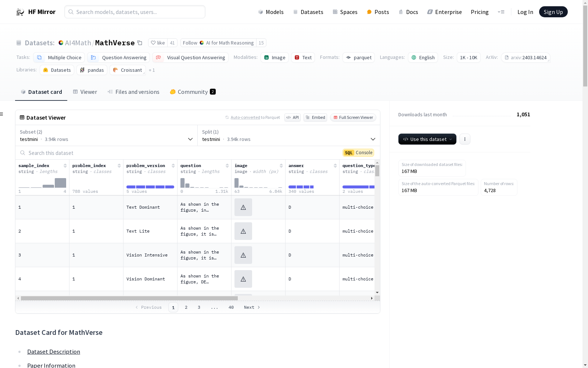
Task: Open the SQL Console
Action: (x=358, y=153)
